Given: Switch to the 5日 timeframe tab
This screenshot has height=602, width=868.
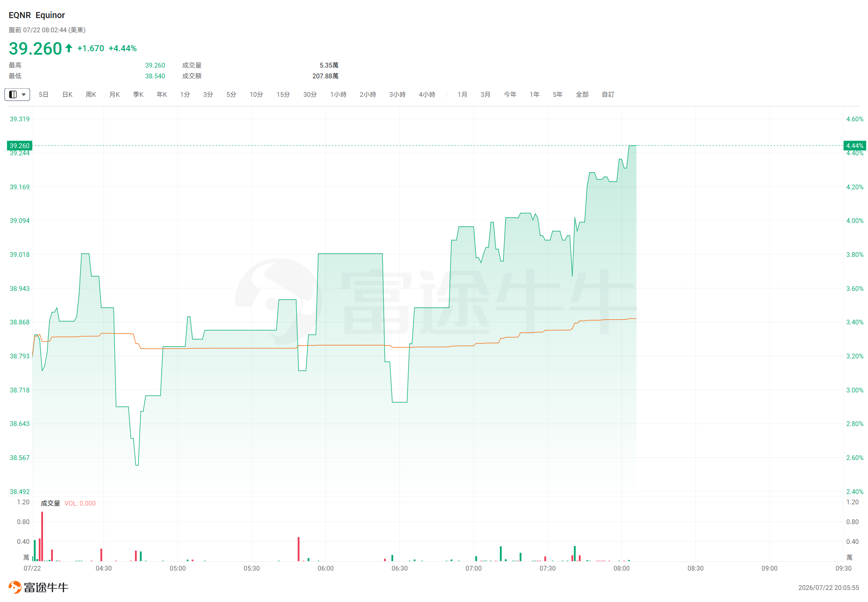Looking at the screenshot, I should [43, 94].
